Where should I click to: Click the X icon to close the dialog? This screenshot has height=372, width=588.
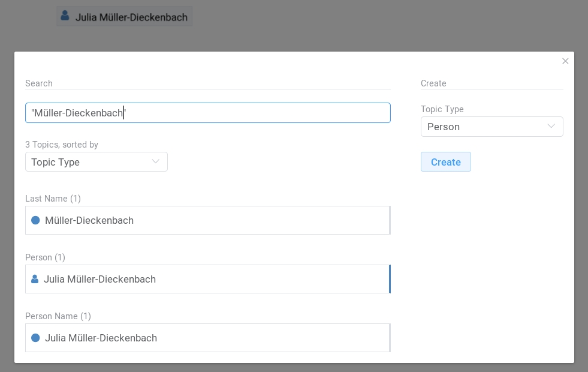[565, 61]
